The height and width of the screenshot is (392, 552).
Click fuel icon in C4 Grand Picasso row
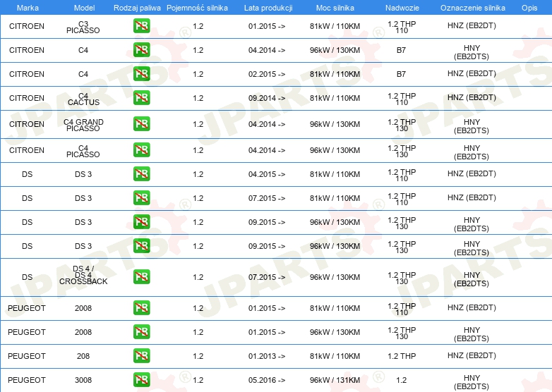(141, 124)
